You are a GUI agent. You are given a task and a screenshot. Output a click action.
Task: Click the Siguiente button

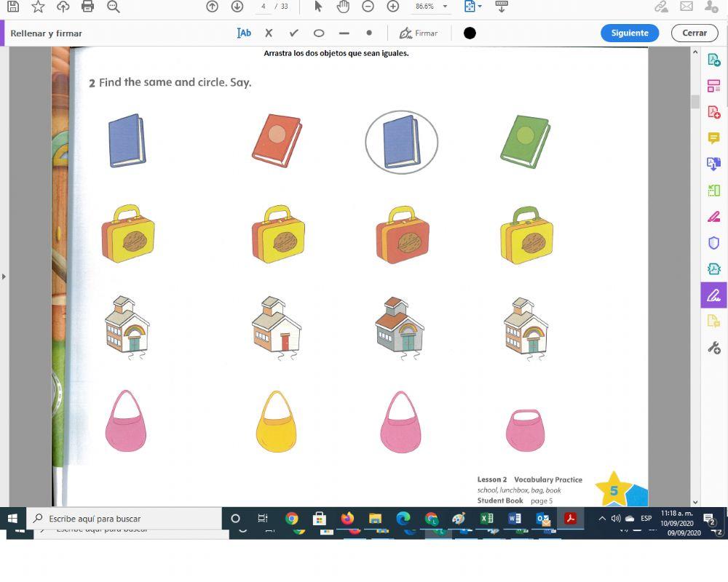click(x=630, y=33)
